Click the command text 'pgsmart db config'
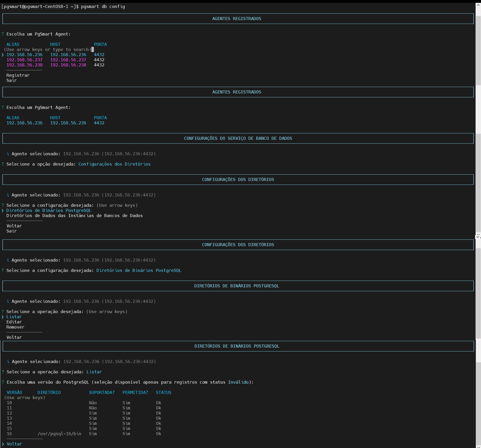 (103, 6)
